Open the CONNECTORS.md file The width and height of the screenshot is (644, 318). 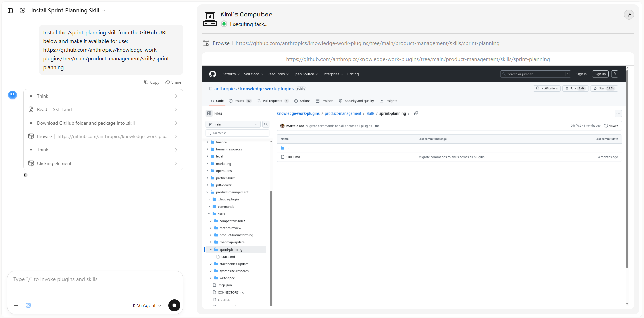tap(231, 292)
